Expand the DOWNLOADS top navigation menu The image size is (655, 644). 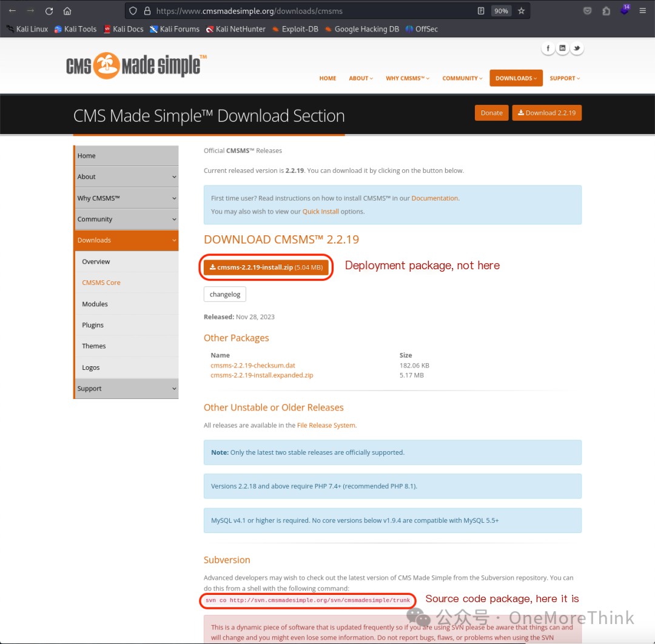[x=516, y=78]
